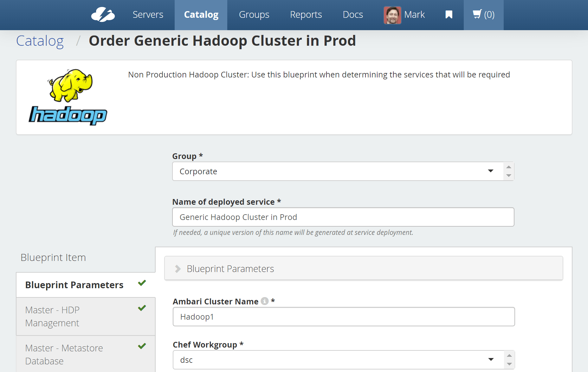Open the Chef Workgroup dropdown showing dsc
Image resolution: width=588 pixels, height=372 pixels.
pyautogui.click(x=338, y=360)
